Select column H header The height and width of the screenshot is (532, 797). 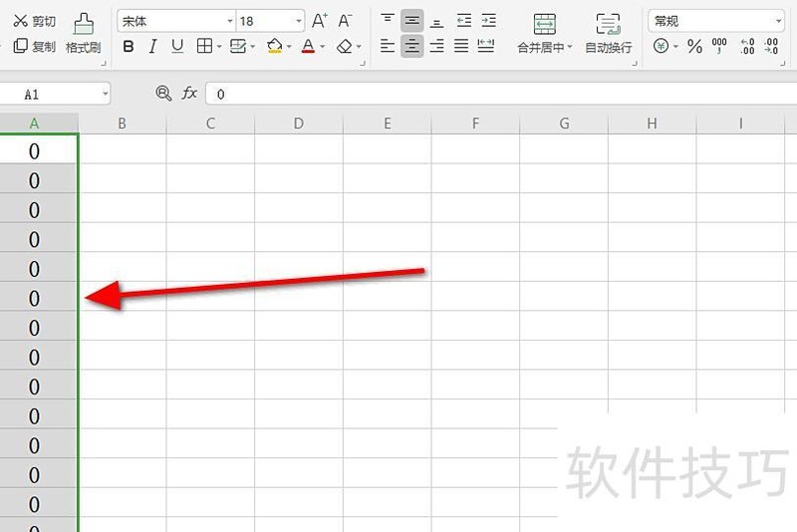653,124
